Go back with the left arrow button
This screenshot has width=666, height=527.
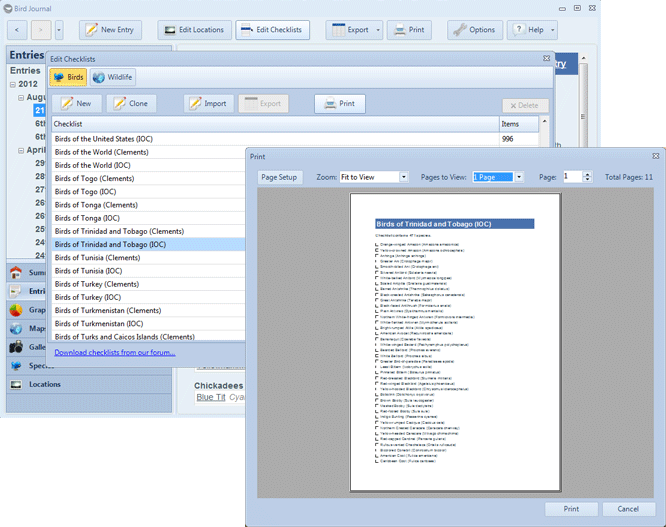tap(17, 30)
